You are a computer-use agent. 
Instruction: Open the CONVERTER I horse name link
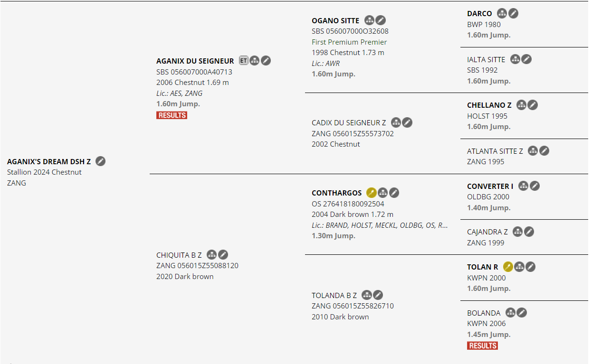coord(490,187)
